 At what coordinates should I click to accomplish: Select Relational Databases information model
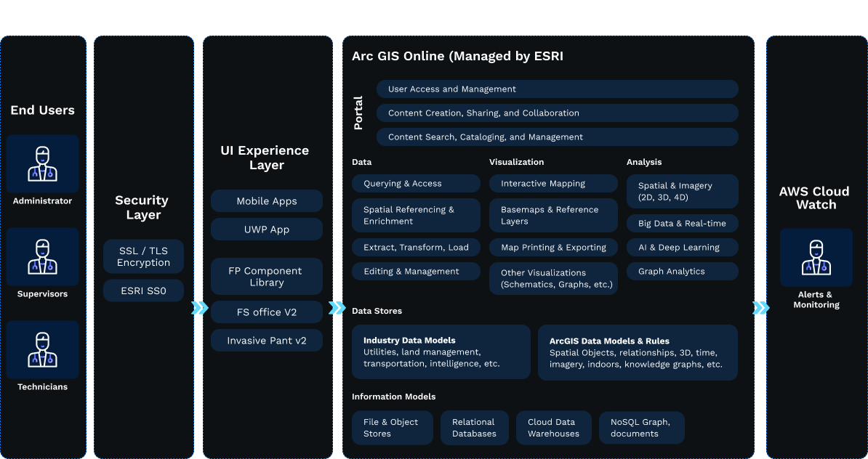pos(474,428)
